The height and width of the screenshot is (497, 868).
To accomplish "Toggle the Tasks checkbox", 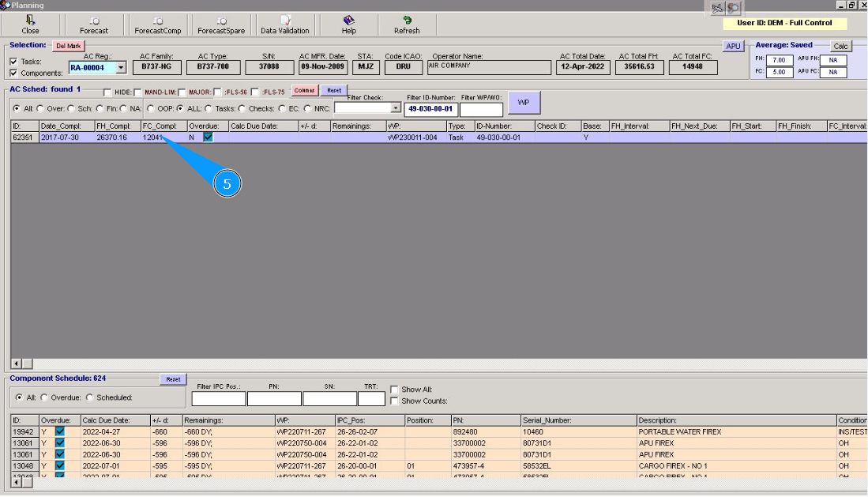I will (x=13, y=62).
